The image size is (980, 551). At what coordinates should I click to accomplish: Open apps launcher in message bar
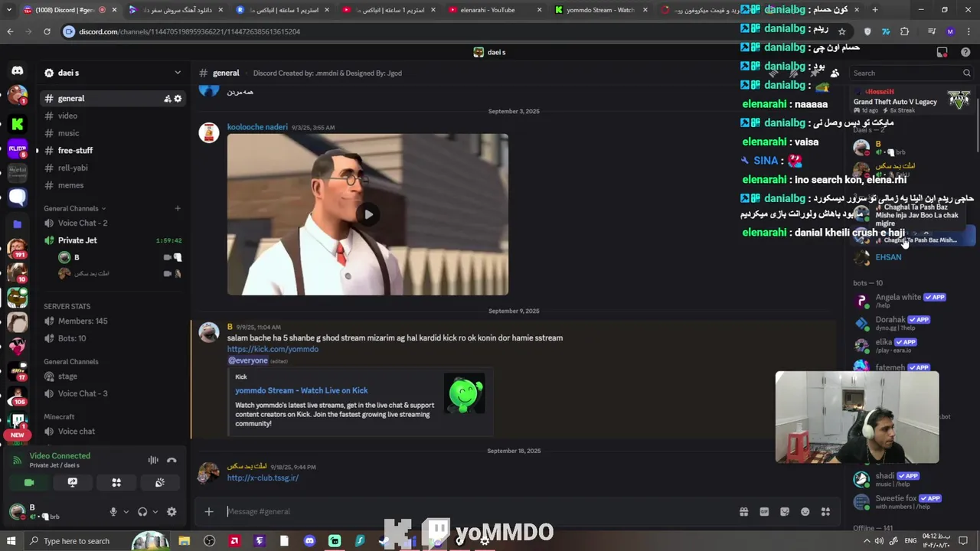pos(825,512)
